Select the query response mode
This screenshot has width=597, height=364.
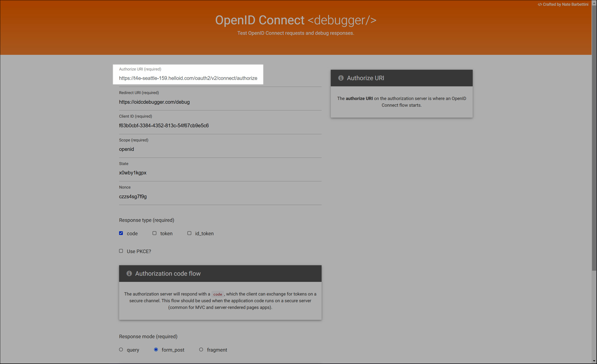click(121, 350)
